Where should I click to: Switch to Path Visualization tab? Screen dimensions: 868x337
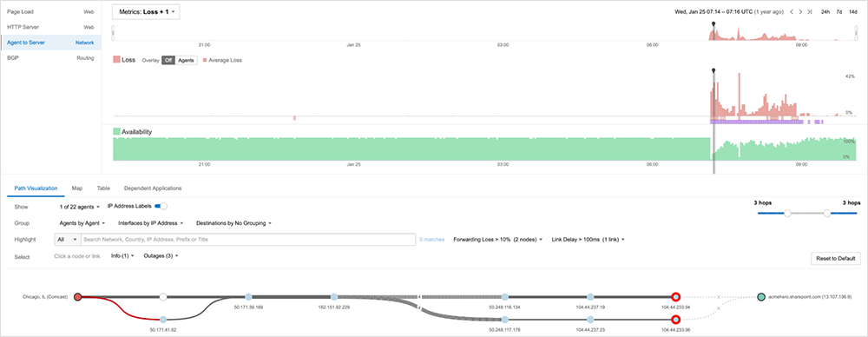(36, 188)
